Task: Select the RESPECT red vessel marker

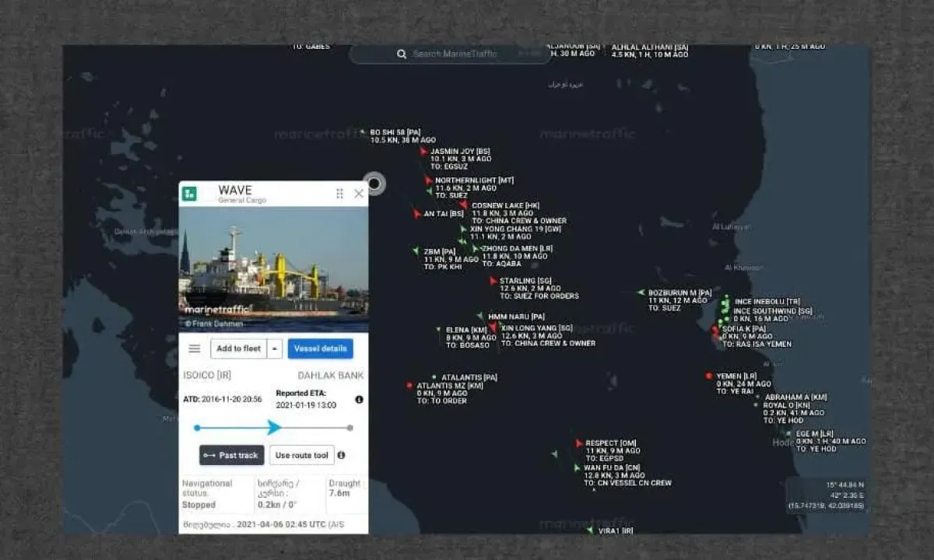Action: (x=579, y=443)
